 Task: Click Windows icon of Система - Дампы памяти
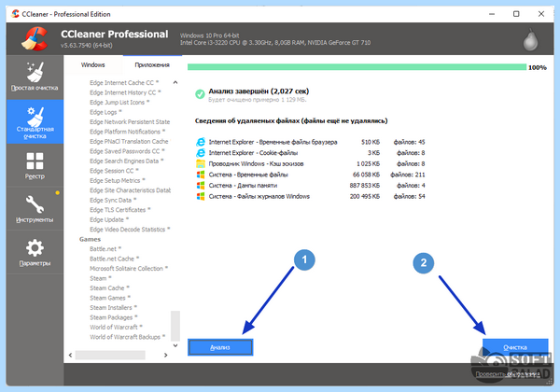pyautogui.click(x=201, y=186)
